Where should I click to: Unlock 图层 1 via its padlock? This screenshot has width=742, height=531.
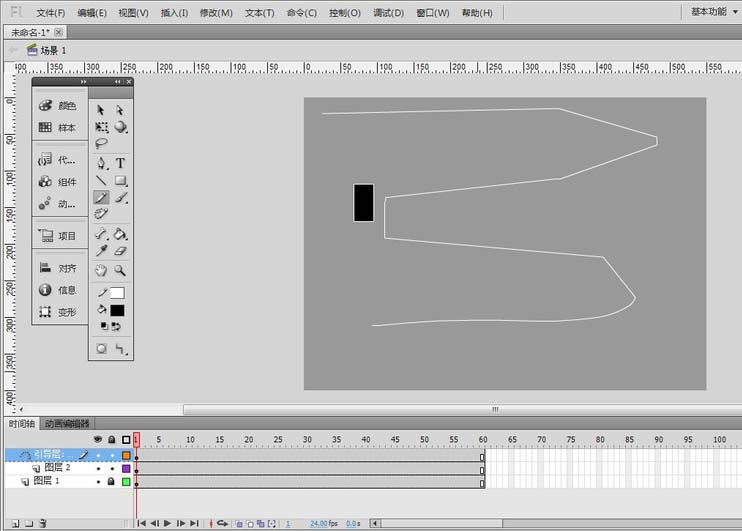click(111, 482)
